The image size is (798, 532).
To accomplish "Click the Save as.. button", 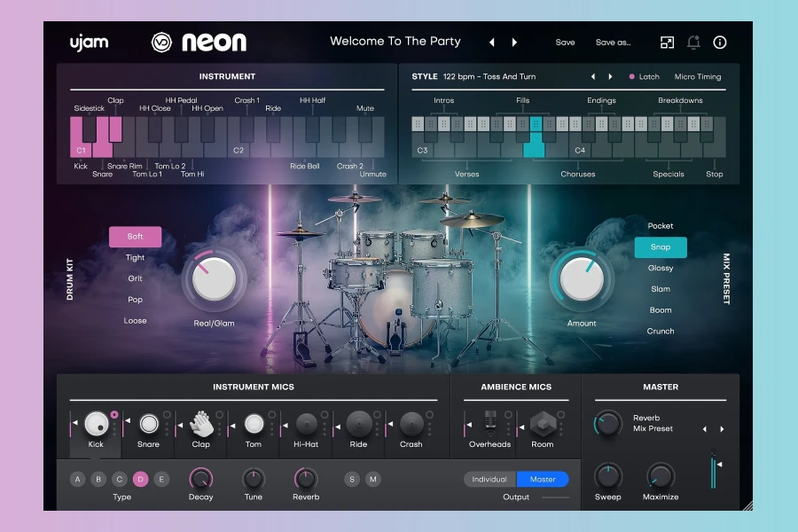I will 613,43.
